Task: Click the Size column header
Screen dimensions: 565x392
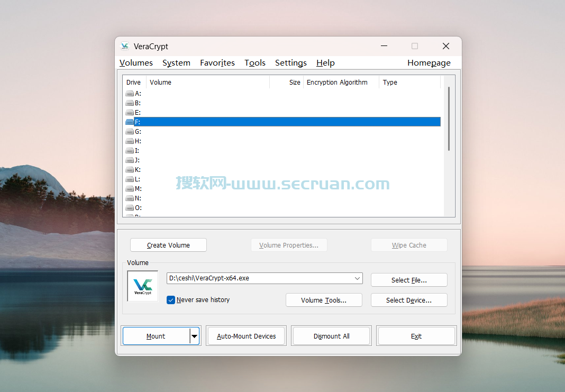Action: pos(286,82)
